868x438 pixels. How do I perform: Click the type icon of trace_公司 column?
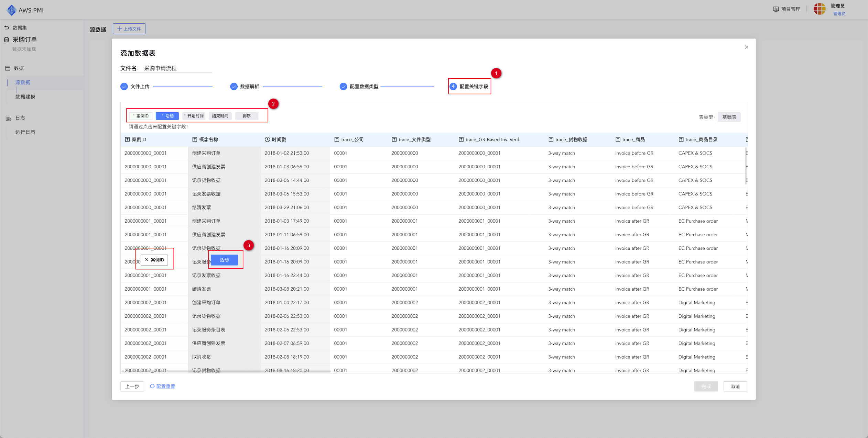click(337, 139)
